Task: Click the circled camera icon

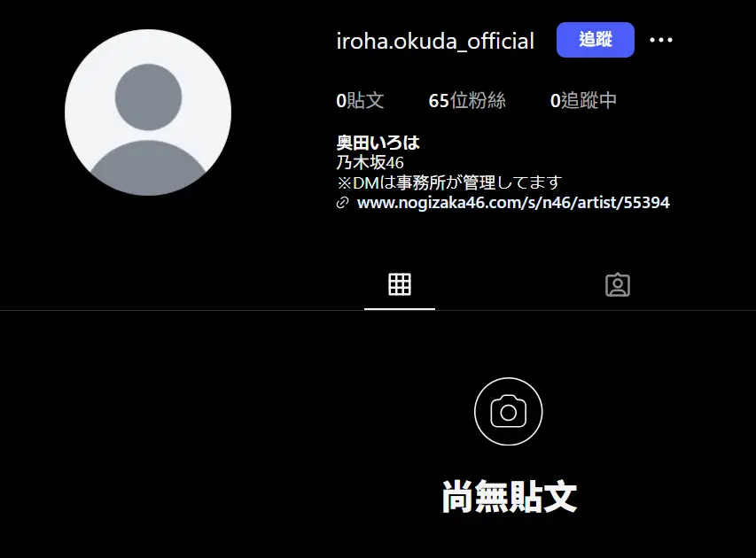Action: pos(508,412)
